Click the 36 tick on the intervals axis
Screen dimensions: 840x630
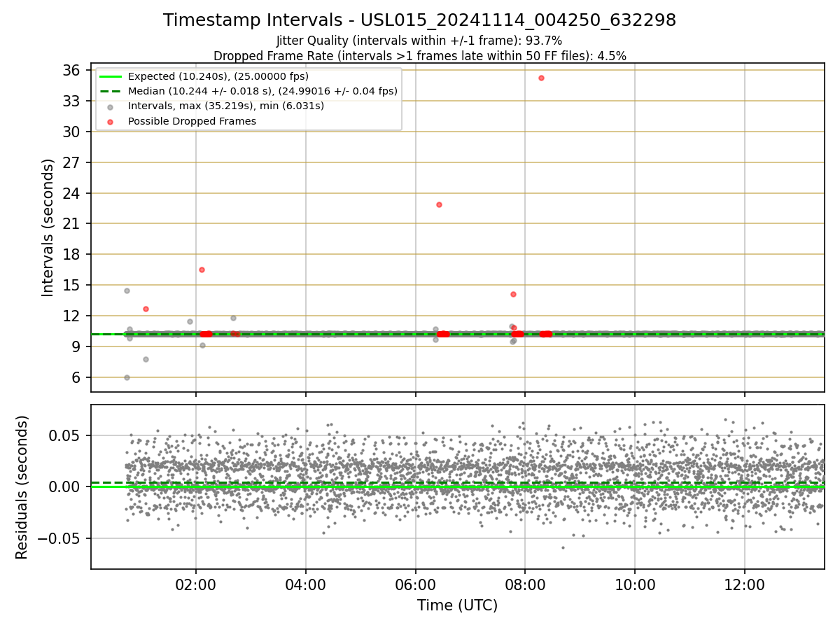point(72,70)
